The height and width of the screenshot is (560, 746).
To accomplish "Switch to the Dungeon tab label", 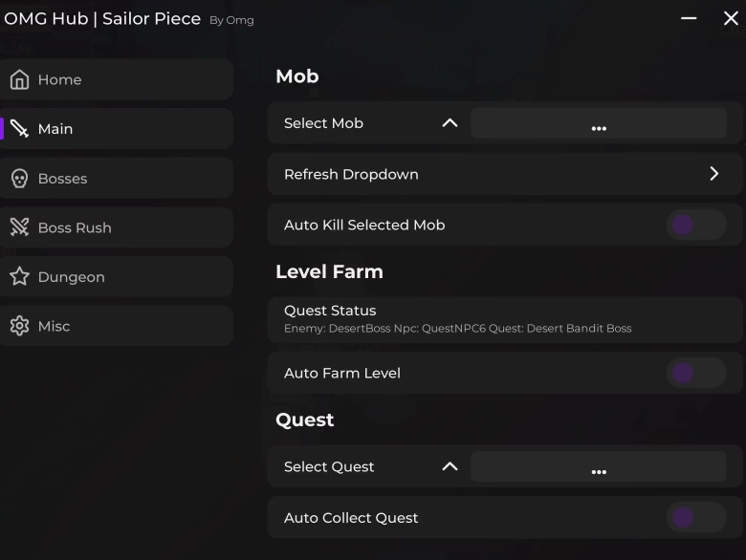I will tap(71, 277).
